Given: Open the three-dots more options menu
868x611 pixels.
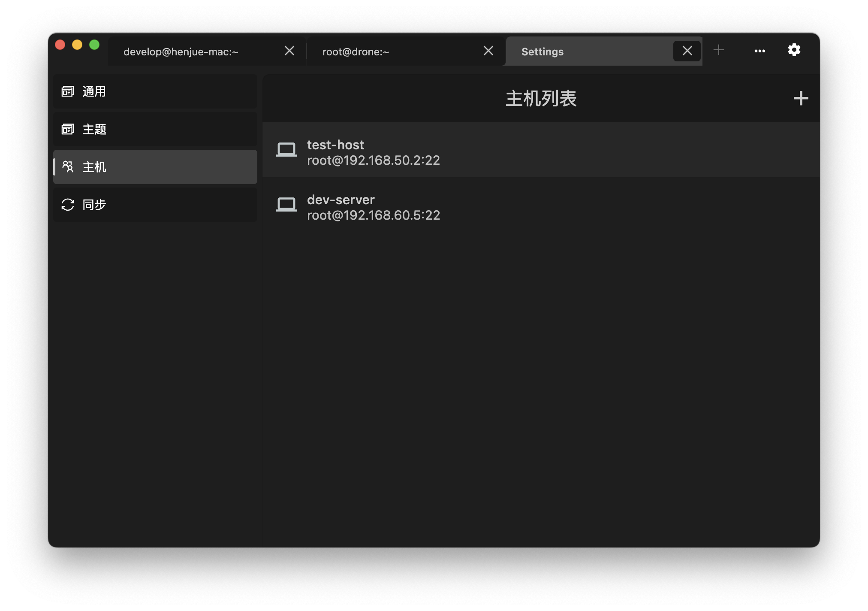Looking at the screenshot, I should pos(759,51).
